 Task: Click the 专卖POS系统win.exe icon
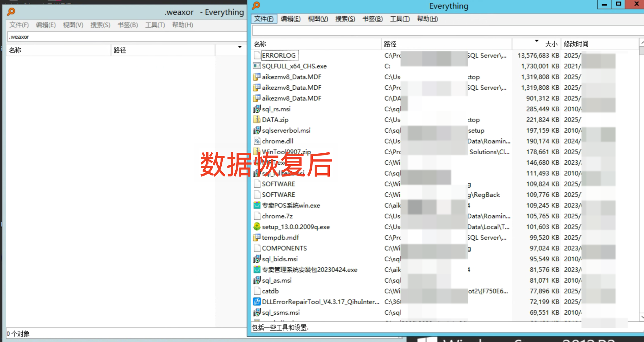(257, 205)
